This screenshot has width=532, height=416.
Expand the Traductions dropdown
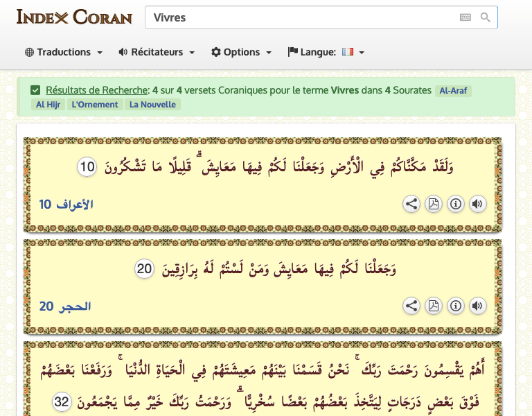(x=64, y=52)
